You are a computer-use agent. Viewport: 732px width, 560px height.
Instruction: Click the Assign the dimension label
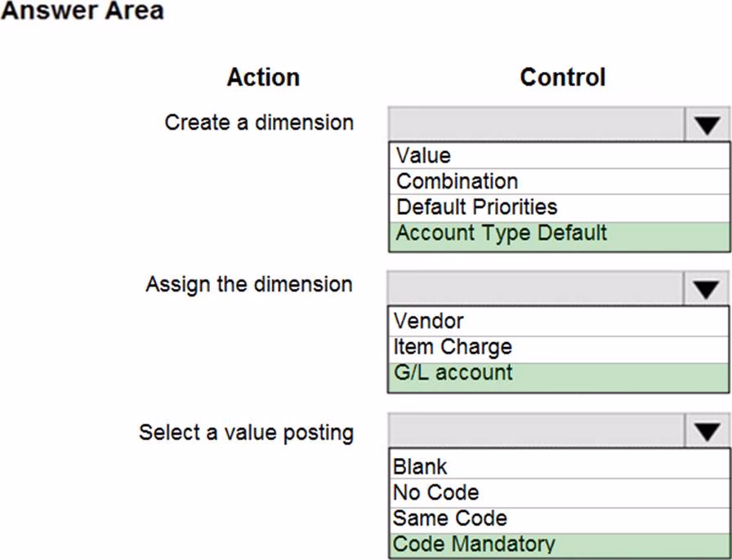pos(249,285)
